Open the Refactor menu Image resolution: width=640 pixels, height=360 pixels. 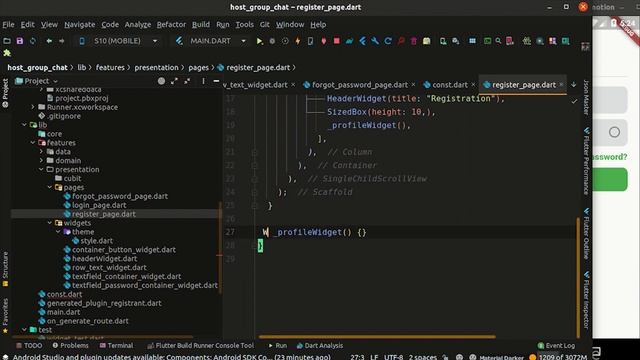(x=171, y=24)
